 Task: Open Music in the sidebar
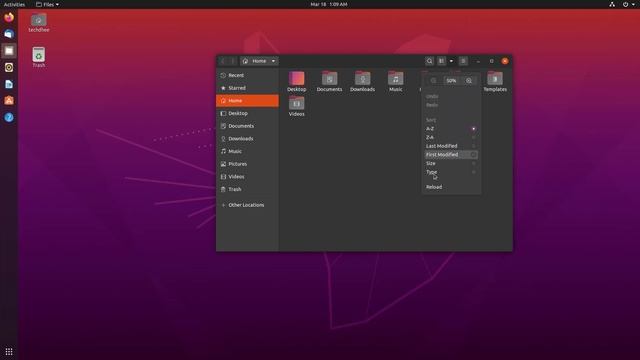coord(247,151)
